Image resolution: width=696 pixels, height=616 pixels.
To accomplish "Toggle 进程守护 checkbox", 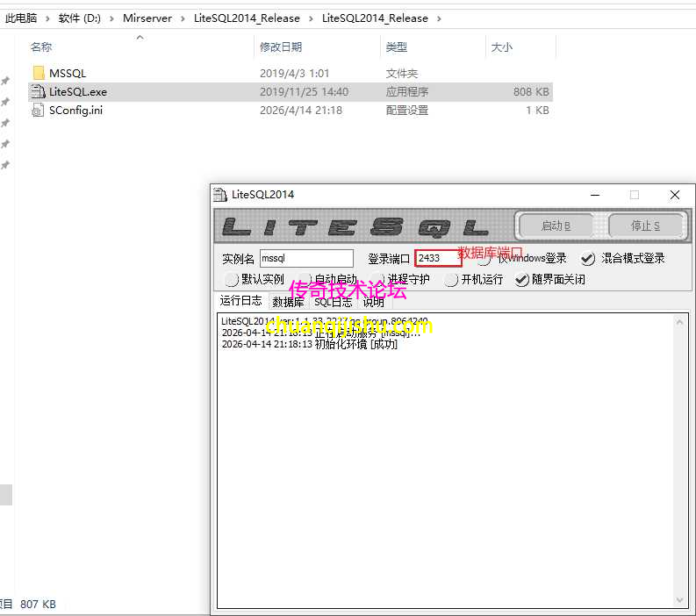I will pyautogui.click(x=377, y=280).
